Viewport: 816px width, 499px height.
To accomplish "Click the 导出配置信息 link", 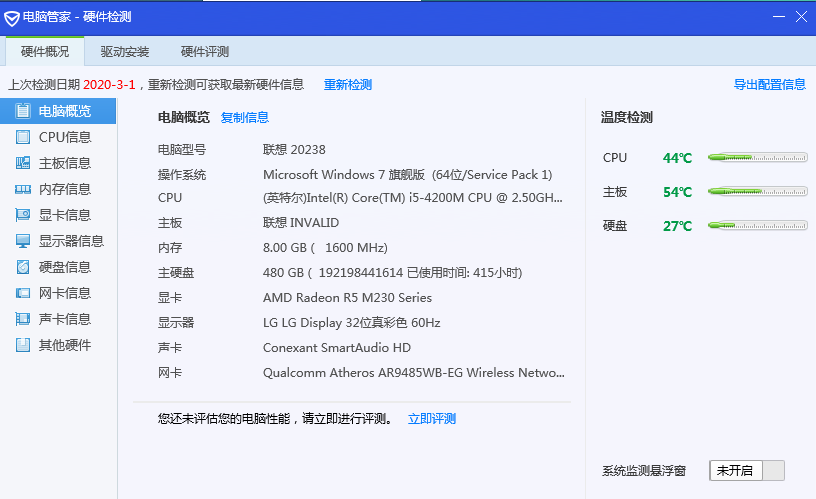I will [x=770, y=84].
